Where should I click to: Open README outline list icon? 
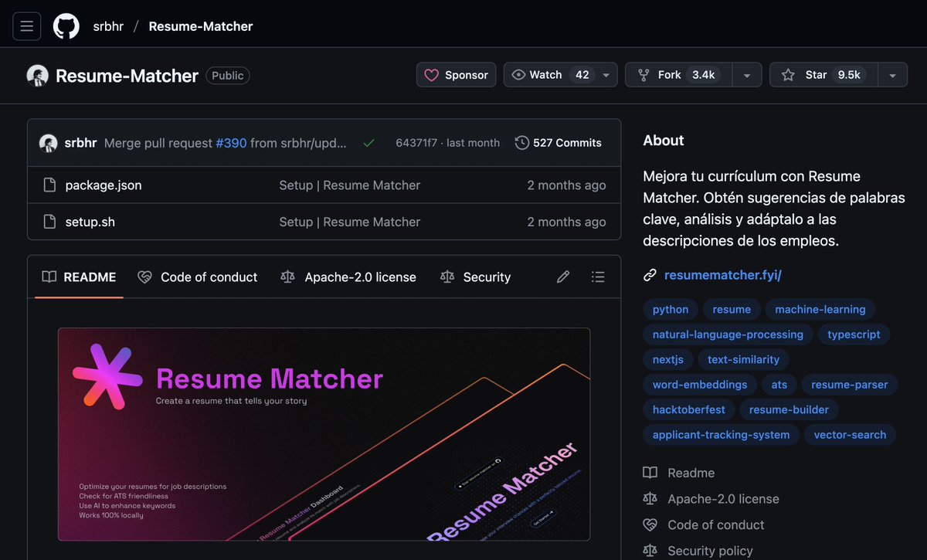tap(598, 277)
